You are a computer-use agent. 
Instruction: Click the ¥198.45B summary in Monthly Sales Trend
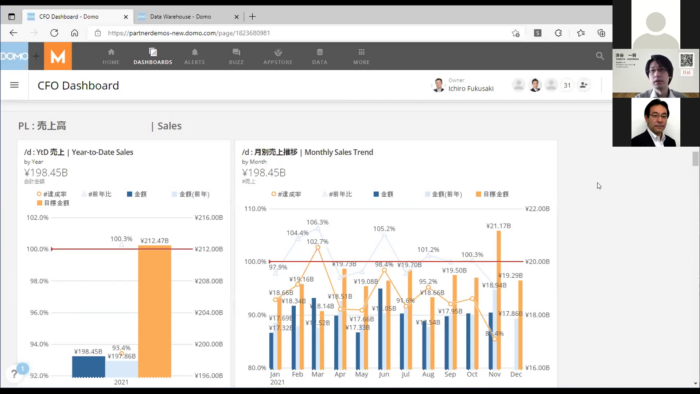[x=263, y=173]
